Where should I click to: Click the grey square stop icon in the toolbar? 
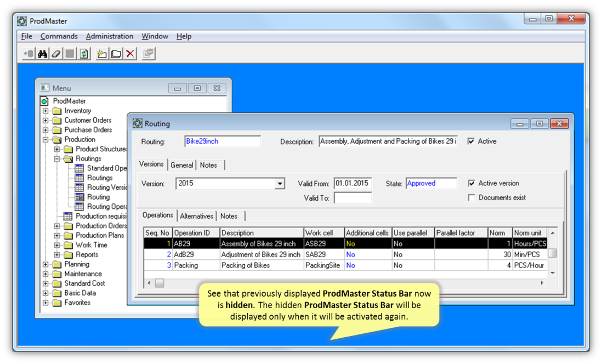70,54
